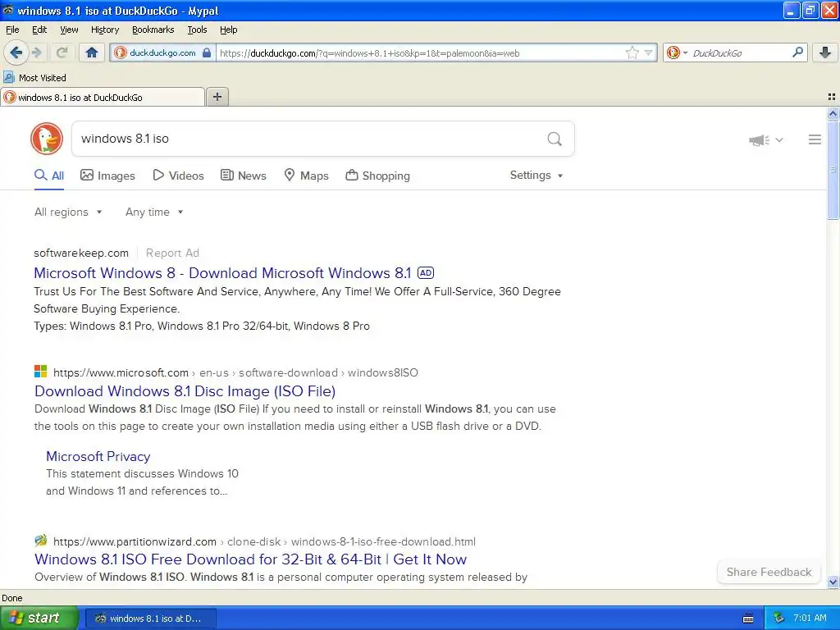Open the Edit menu

39,30
